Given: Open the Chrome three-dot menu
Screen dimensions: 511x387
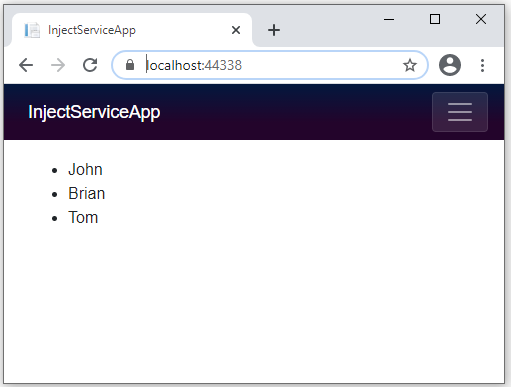Looking at the screenshot, I should coord(482,65).
